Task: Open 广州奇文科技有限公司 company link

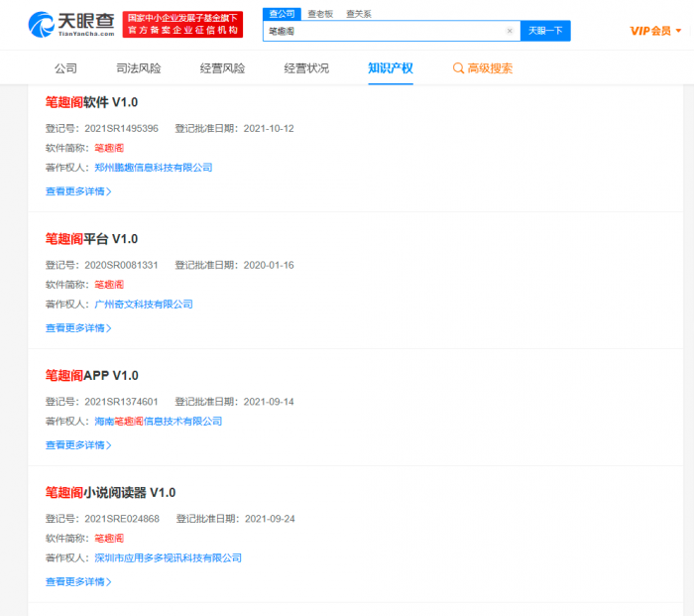Action: coord(144,305)
